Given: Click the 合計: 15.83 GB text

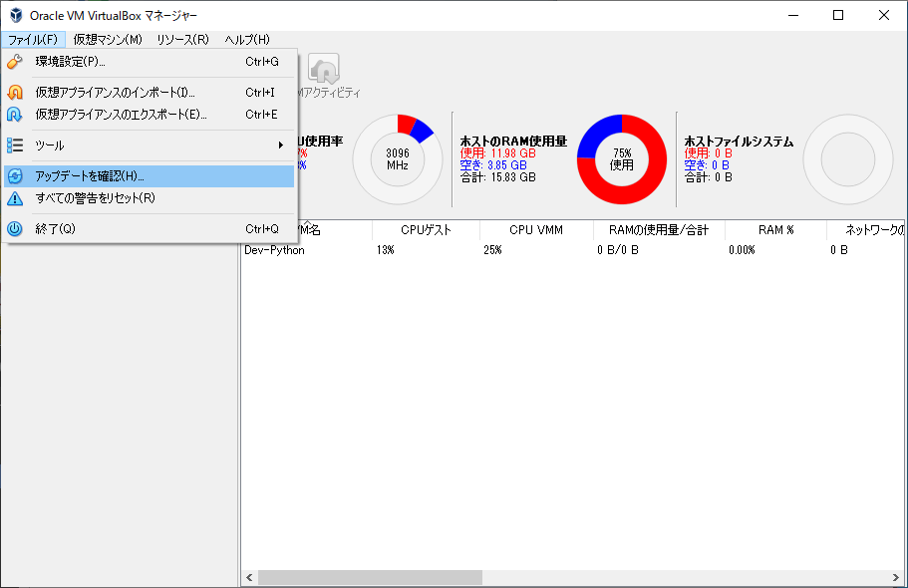Looking at the screenshot, I should click(498, 177).
